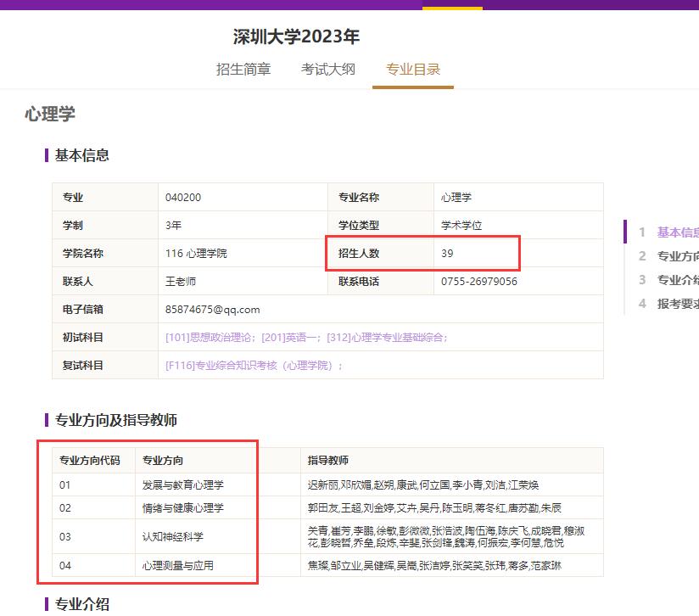Screen dimensions: 699x616
Task: Click the 联系电话 label cell
Action: 381,281
